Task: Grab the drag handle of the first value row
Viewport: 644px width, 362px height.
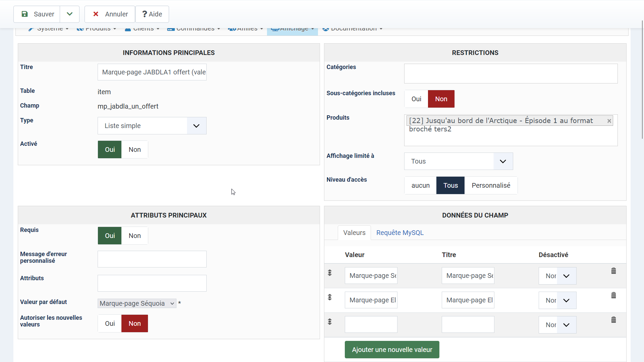Action: [x=330, y=273]
